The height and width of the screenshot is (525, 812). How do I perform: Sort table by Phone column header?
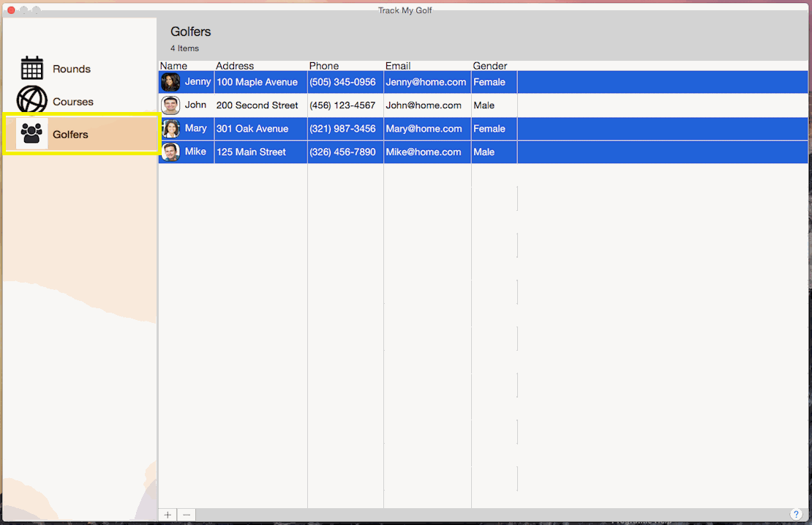(324, 66)
